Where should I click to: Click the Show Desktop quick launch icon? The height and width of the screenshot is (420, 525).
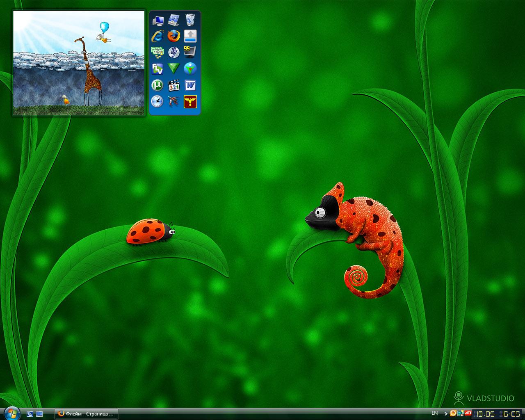39,414
